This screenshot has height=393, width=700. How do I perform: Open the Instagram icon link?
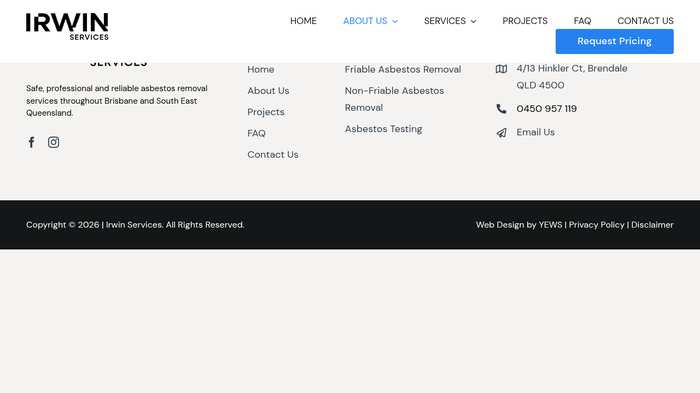(x=54, y=142)
